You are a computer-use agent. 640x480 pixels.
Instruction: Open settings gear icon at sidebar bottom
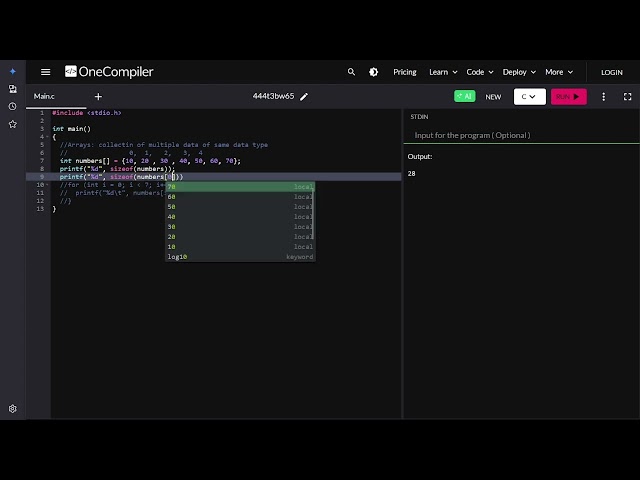pos(13,409)
